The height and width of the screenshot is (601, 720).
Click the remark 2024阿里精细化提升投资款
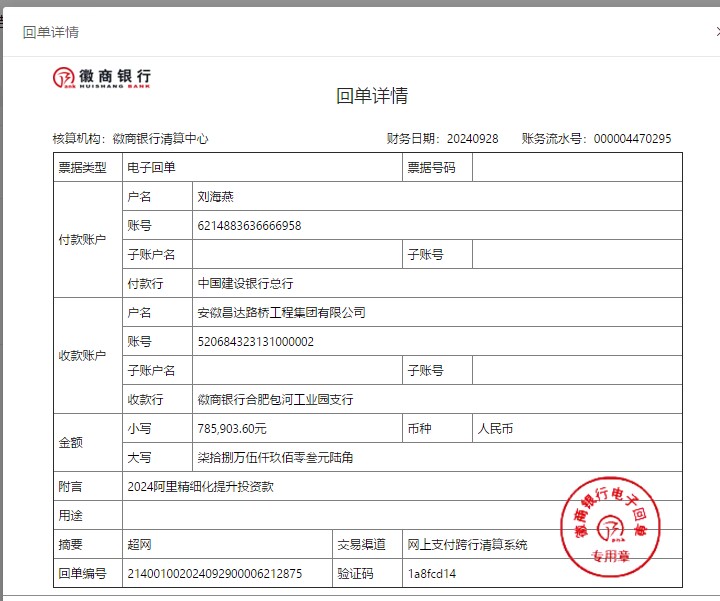coord(200,487)
